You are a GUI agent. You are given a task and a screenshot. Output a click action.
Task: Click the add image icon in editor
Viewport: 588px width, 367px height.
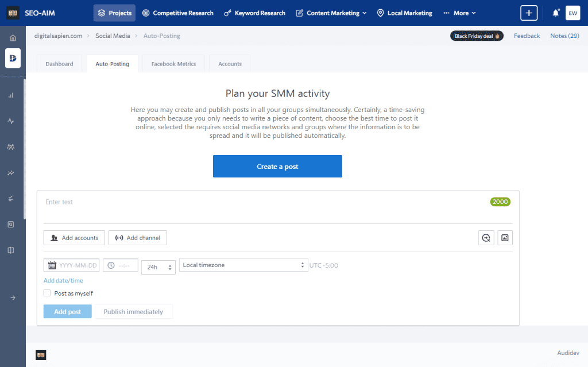point(505,238)
